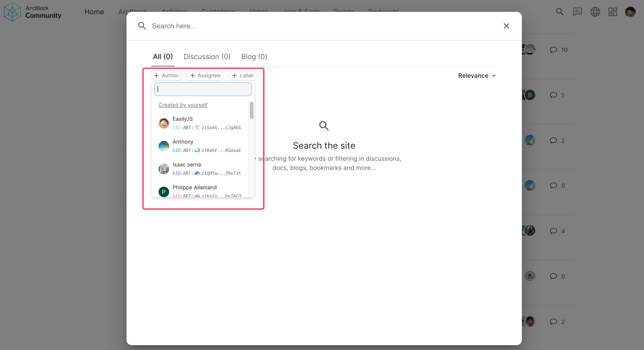Click the Created by yourself link
The height and width of the screenshot is (350, 644).
pyautogui.click(x=183, y=105)
